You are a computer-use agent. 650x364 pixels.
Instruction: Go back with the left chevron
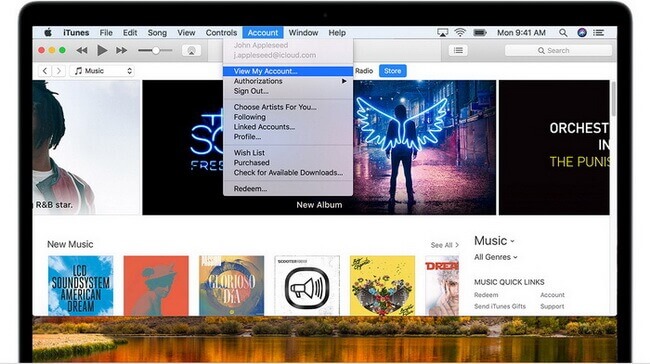click(44, 71)
